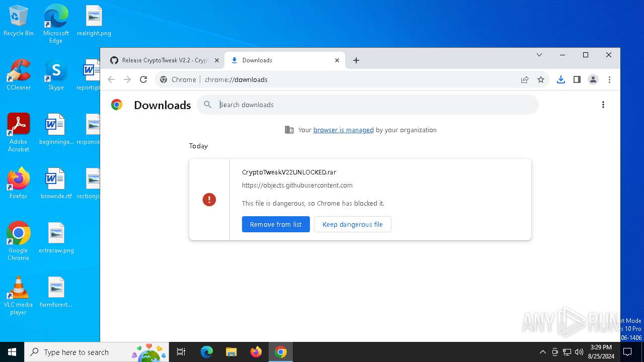Open downloads page three-dot menu
The image size is (644, 362).
603,105
